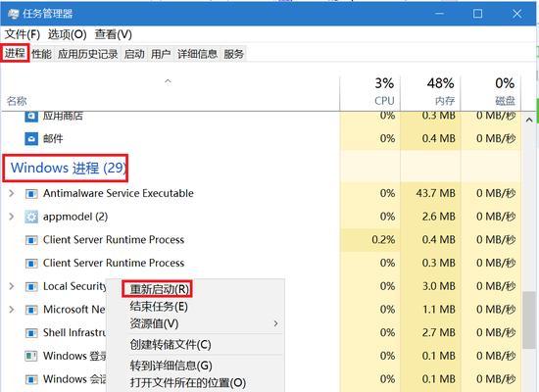539x392 pixels.
Task: Click the 1.1 MB memory value
Action: [439, 310]
